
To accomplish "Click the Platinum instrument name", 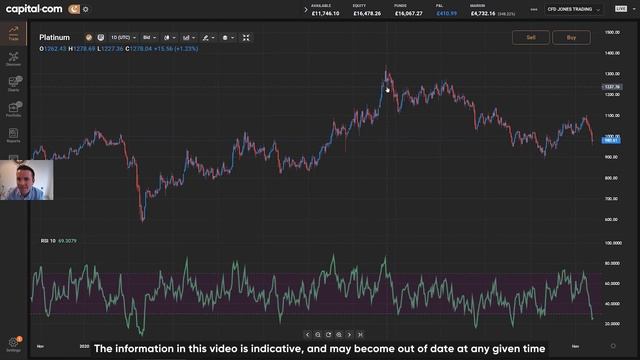I will coord(54,38).
